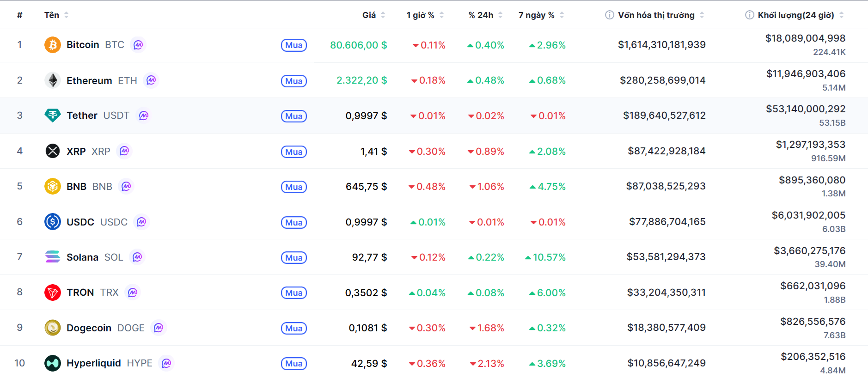The height and width of the screenshot is (378, 868).
Task: Click Bitcoin market cap $1,614,310,181,939
Action: (662, 45)
